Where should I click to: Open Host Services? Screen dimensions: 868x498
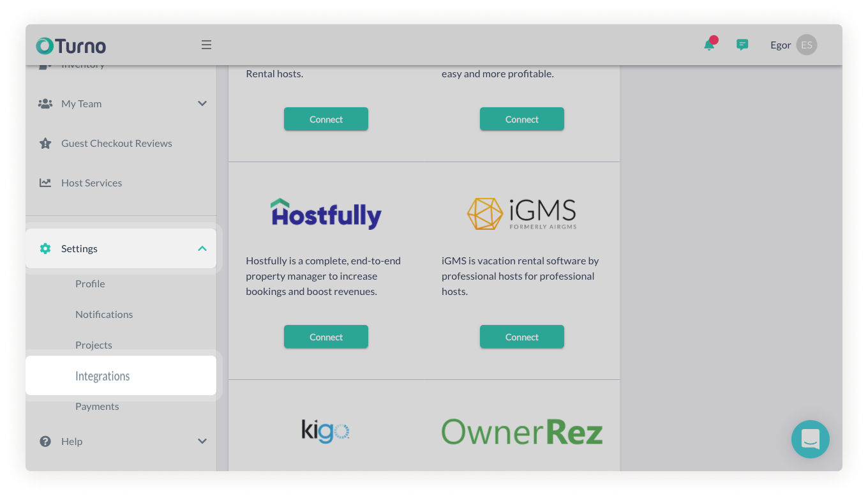point(121,183)
